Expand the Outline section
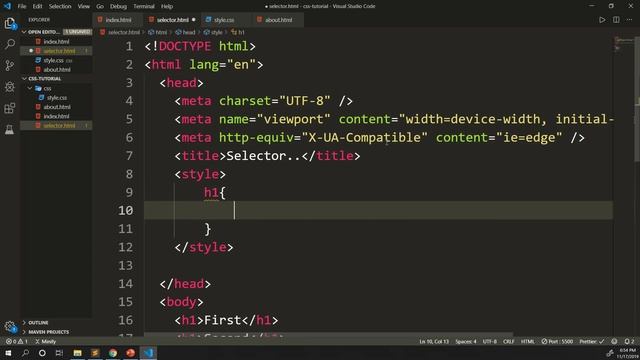The height and width of the screenshot is (360, 640). [x=38, y=322]
